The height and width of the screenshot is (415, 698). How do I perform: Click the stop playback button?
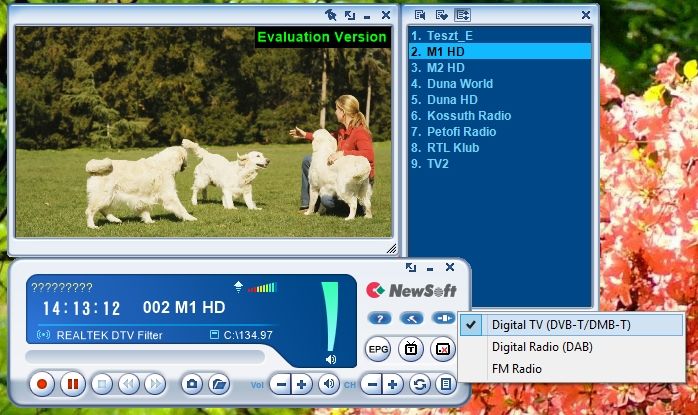[x=102, y=384]
